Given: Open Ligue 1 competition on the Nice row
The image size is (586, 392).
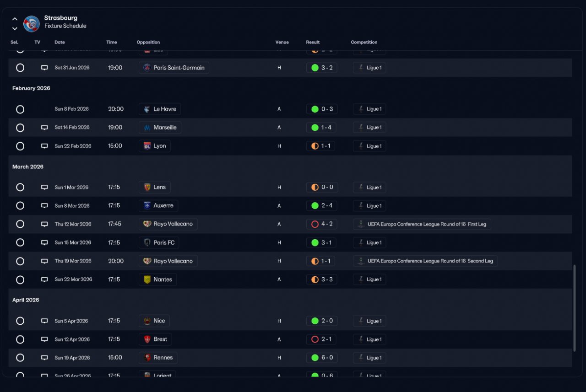Looking at the screenshot, I should [369, 321].
